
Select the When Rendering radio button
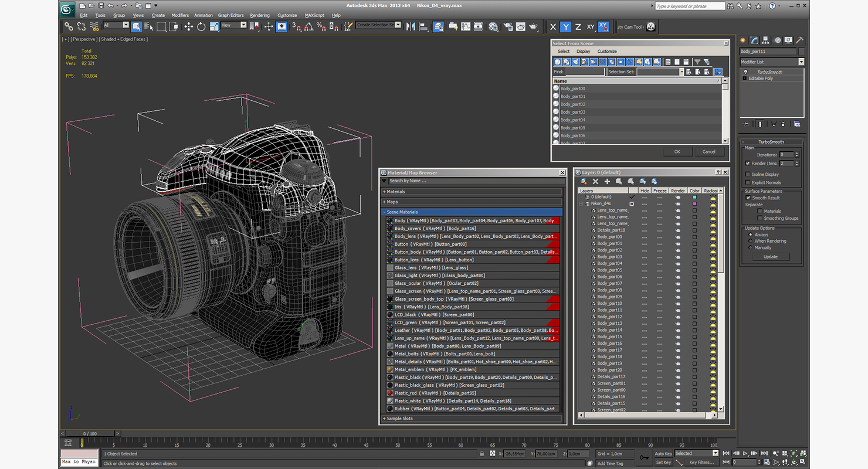pyautogui.click(x=750, y=241)
